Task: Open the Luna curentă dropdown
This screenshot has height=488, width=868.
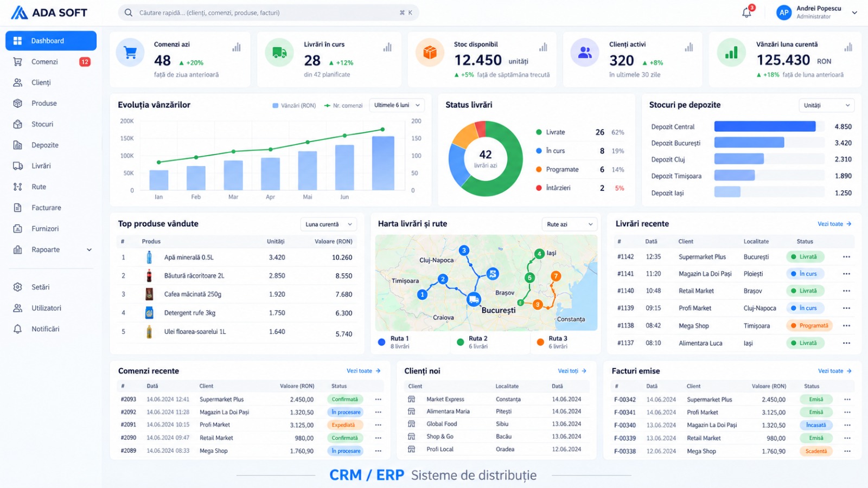Action: [x=329, y=224]
